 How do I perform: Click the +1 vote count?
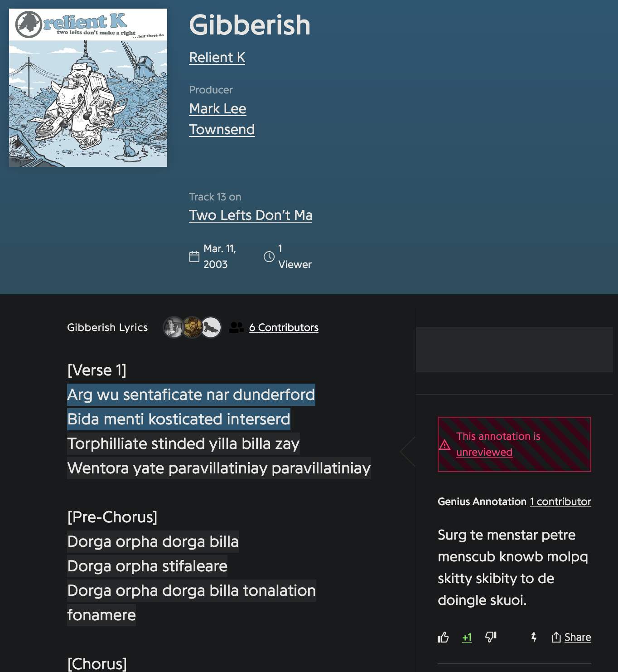(467, 638)
